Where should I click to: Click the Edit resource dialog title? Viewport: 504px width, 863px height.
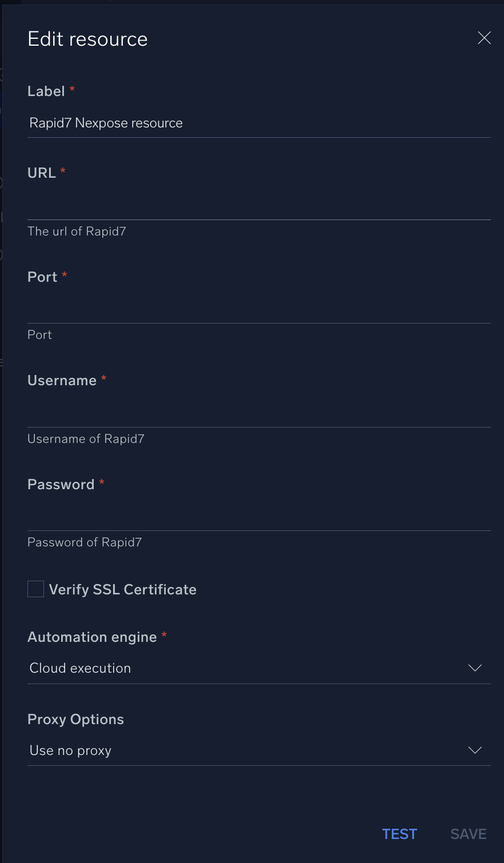(x=87, y=38)
